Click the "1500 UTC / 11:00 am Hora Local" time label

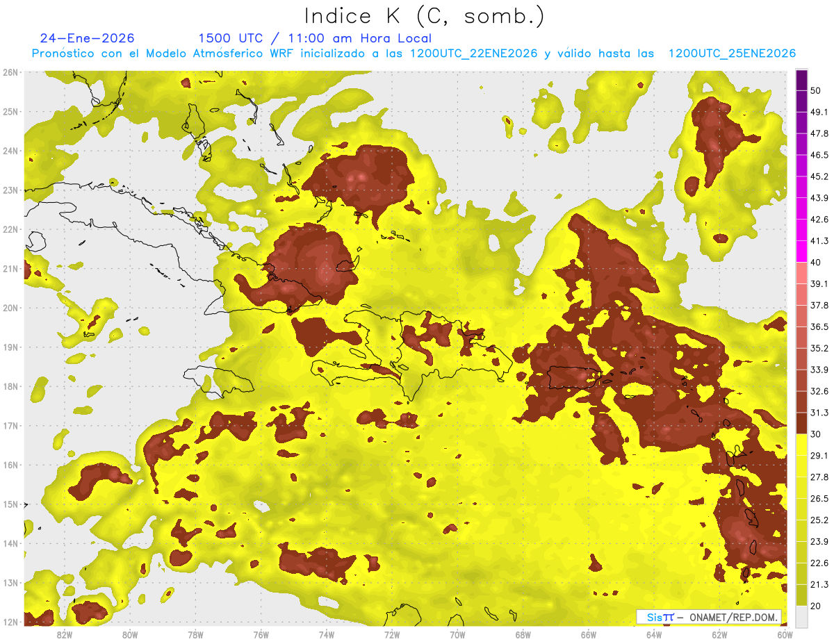315,38
